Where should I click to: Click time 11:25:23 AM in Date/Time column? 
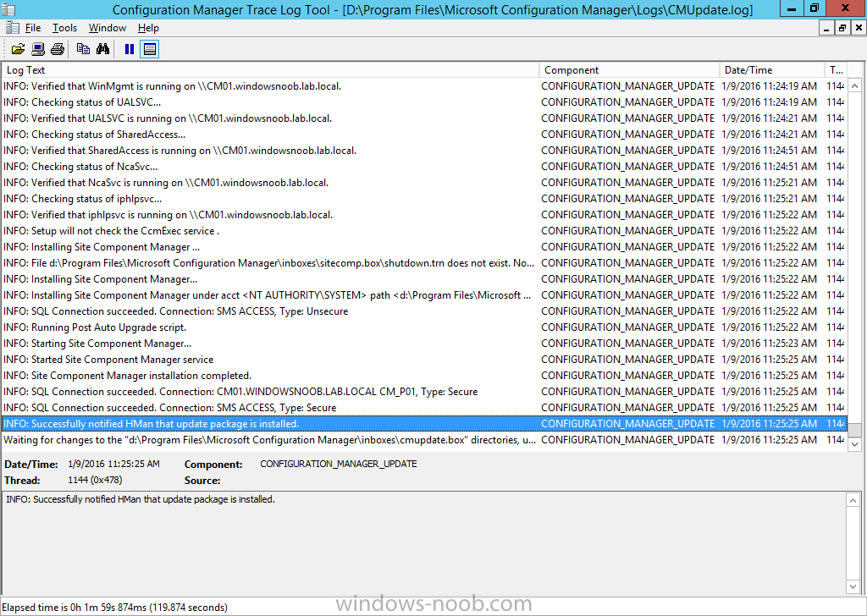coord(769,343)
